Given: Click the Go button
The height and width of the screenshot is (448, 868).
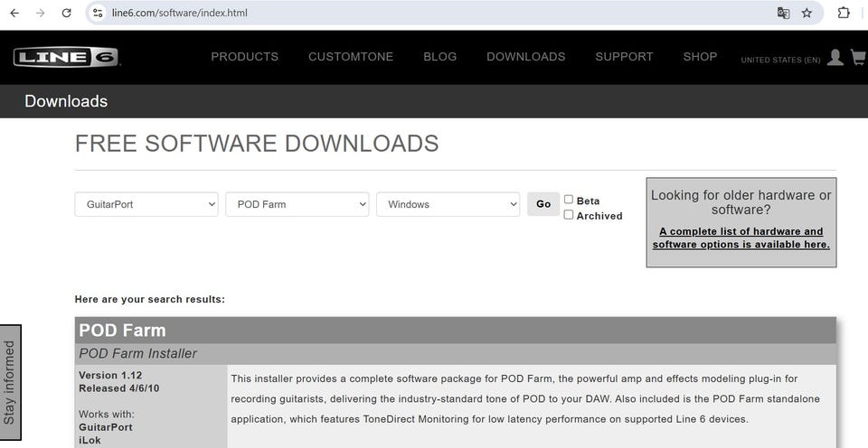Looking at the screenshot, I should [543, 204].
